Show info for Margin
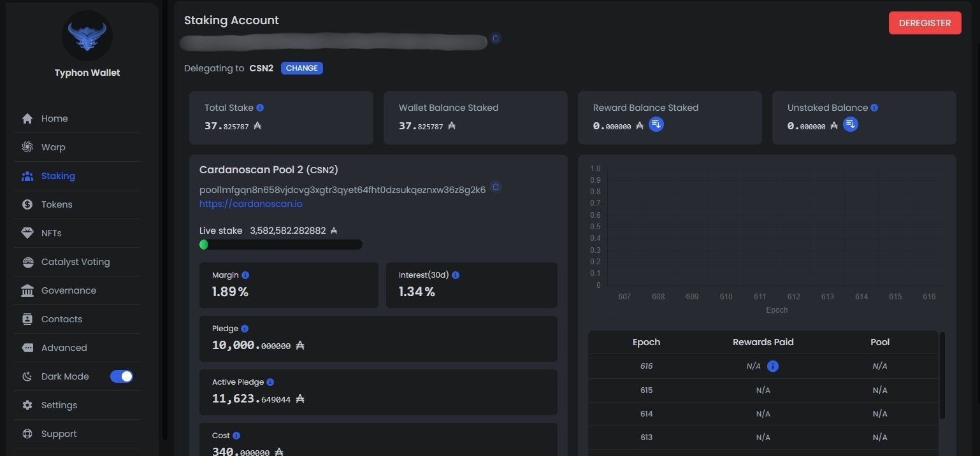This screenshot has height=456, width=980. click(x=245, y=275)
